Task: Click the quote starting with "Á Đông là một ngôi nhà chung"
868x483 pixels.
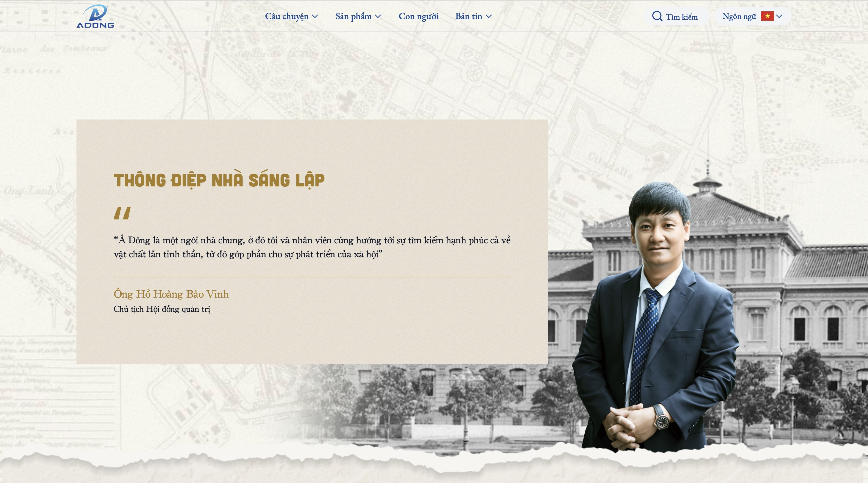Action: tap(312, 247)
